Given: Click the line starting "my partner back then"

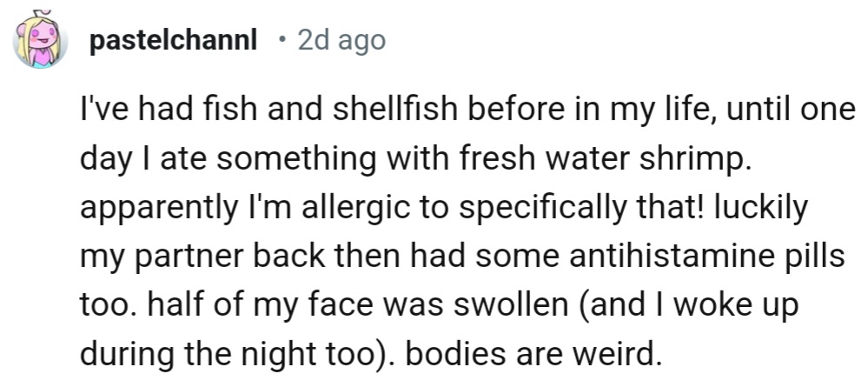Looking at the screenshot, I should coord(460,258).
